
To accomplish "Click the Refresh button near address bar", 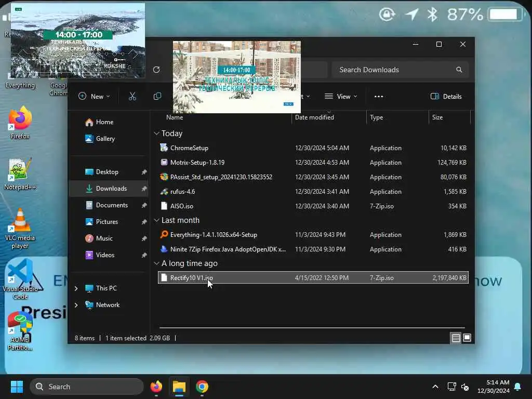I will [156, 70].
